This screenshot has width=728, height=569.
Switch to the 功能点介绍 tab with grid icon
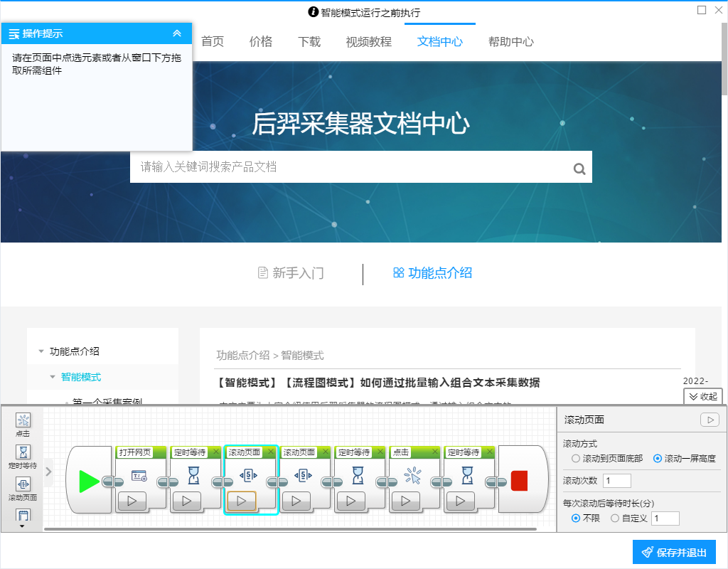pyautogui.click(x=433, y=272)
